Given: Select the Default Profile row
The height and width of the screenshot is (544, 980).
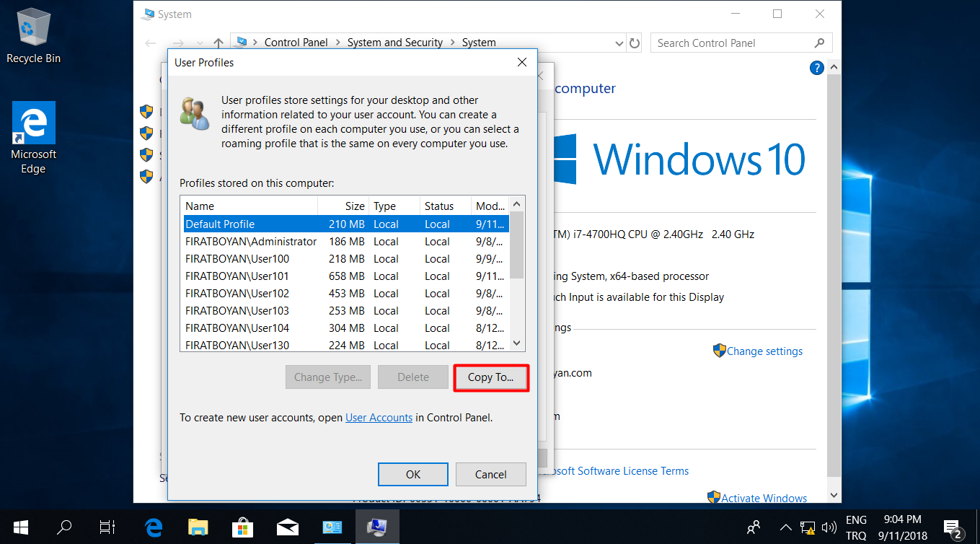Looking at the screenshot, I should coord(346,224).
